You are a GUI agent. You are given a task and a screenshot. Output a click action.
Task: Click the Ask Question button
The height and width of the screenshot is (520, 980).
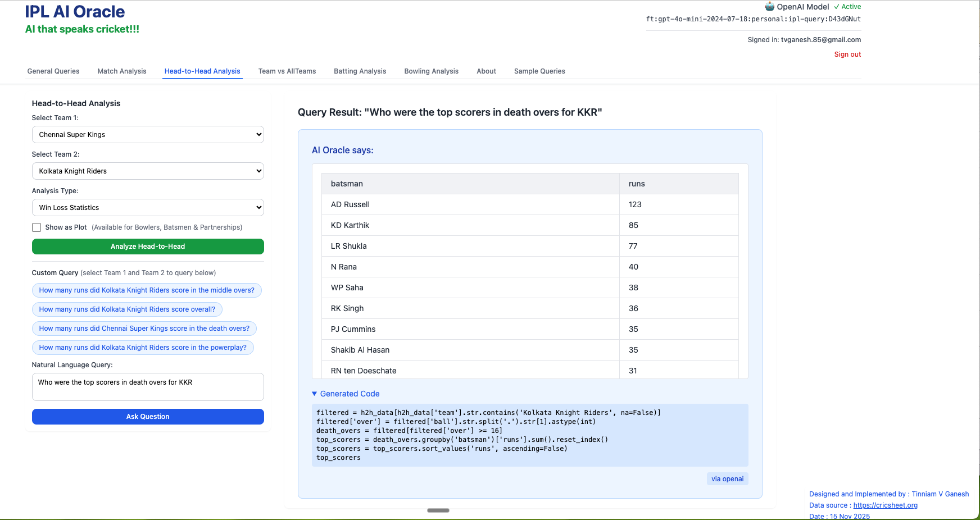[148, 417]
